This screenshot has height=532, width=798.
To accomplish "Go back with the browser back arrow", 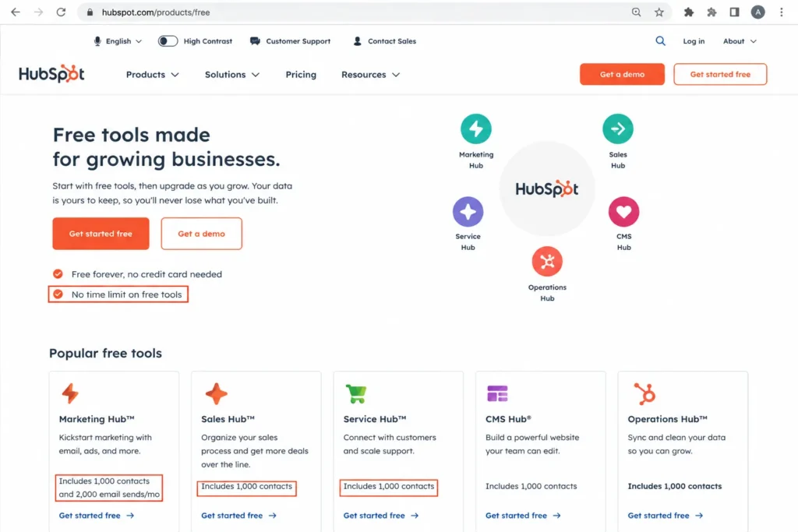I will [16, 12].
